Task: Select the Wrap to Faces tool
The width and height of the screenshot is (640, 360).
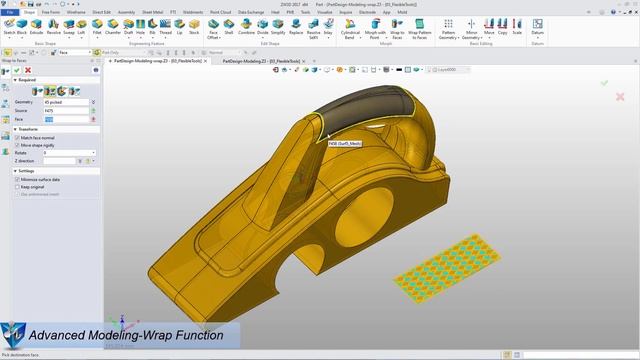Action: pyautogui.click(x=397, y=29)
